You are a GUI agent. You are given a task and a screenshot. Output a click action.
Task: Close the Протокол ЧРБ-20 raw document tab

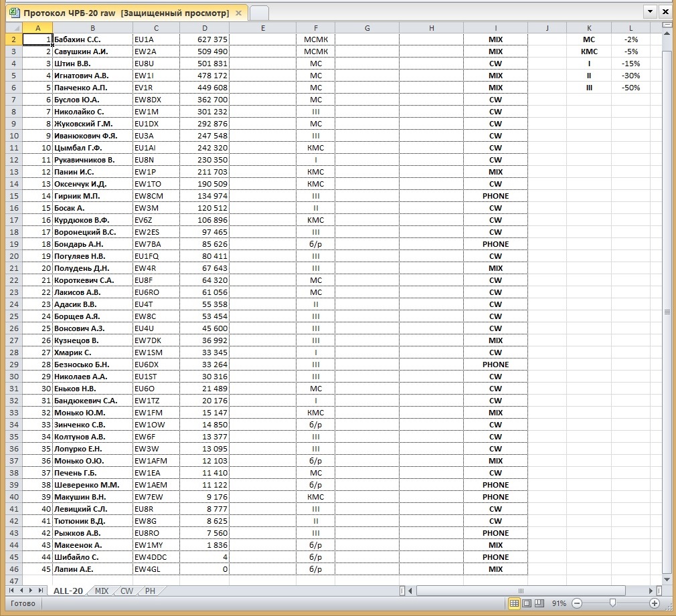click(239, 13)
